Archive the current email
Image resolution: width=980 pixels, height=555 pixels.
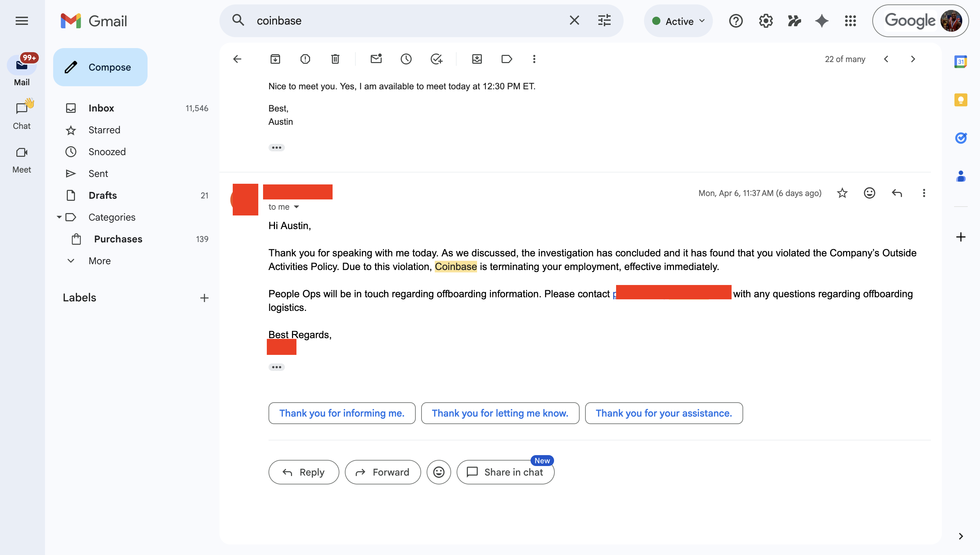275,59
